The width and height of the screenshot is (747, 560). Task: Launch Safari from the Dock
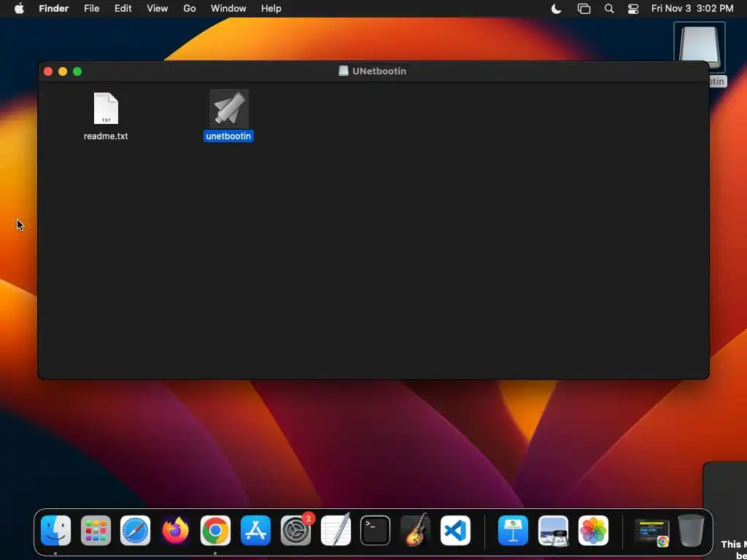(x=135, y=531)
